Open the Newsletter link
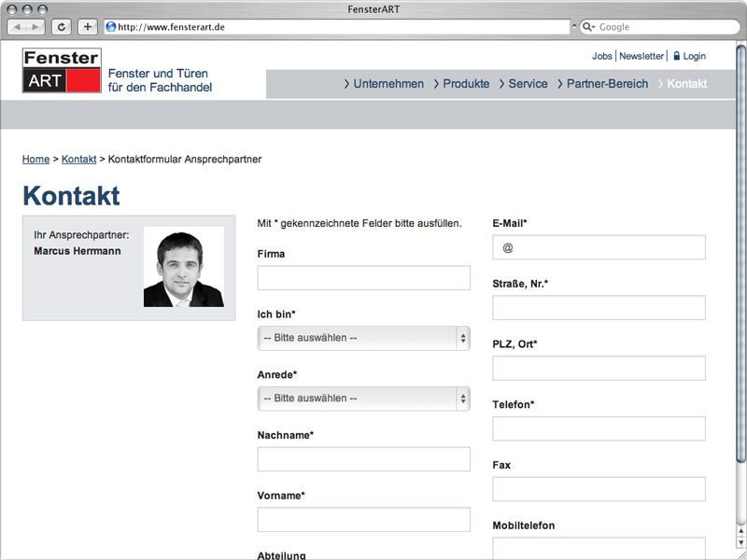The height and width of the screenshot is (560, 747). pyautogui.click(x=641, y=56)
